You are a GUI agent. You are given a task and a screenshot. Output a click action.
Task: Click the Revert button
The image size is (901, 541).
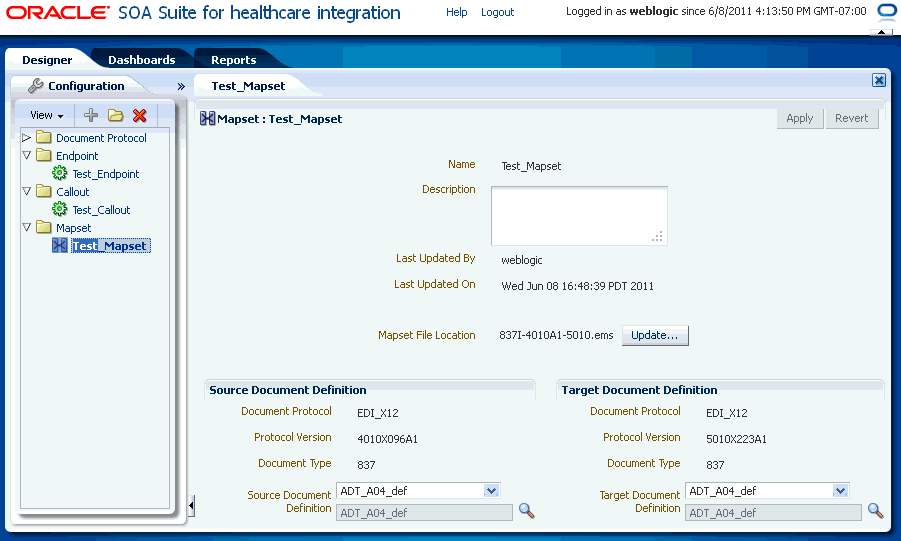[x=852, y=118]
